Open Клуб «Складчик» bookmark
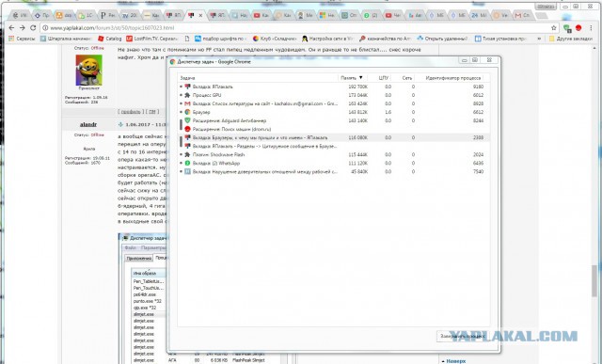Viewport: 602px width, 364px height. (x=275, y=39)
